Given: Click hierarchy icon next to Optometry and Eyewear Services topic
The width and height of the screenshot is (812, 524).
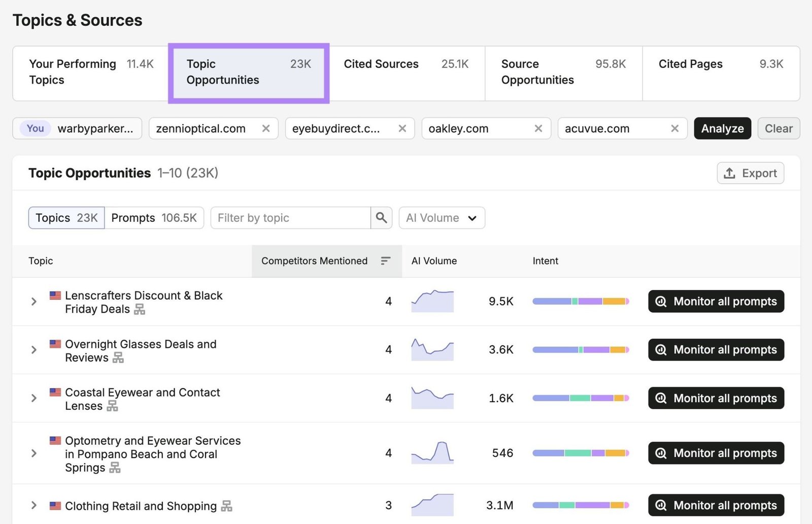Looking at the screenshot, I should click(x=115, y=467).
